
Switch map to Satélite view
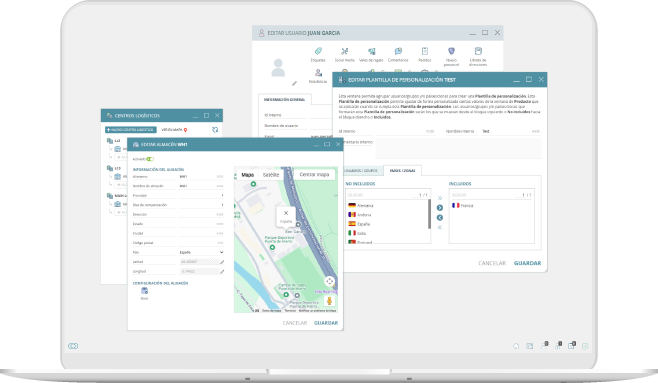pyautogui.click(x=271, y=175)
